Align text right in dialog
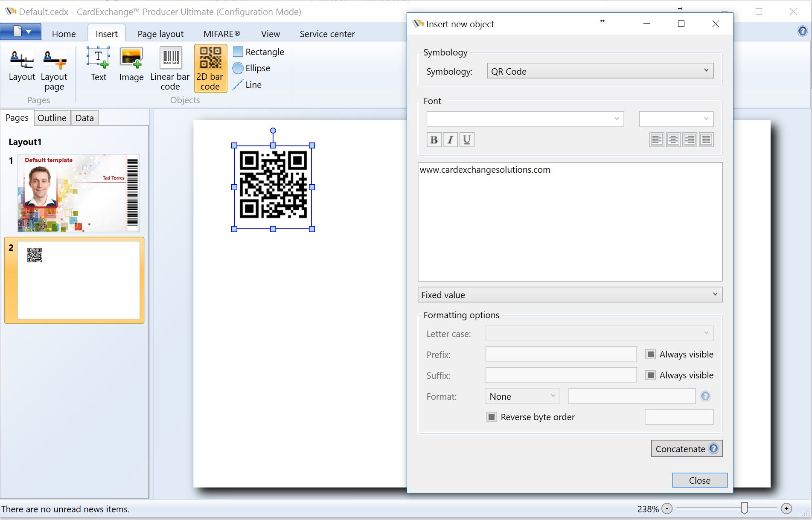Viewport: 812px width, 520px height. [690, 139]
